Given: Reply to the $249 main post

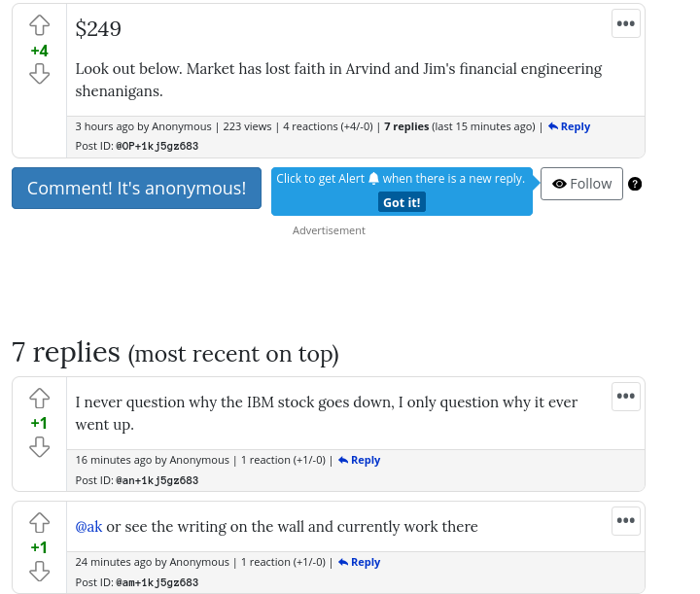Looking at the screenshot, I should 569,126.
